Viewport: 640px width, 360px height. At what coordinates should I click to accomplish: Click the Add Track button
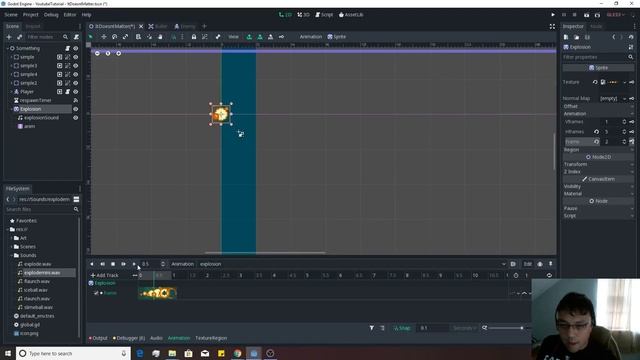click(x=104, y=276)
